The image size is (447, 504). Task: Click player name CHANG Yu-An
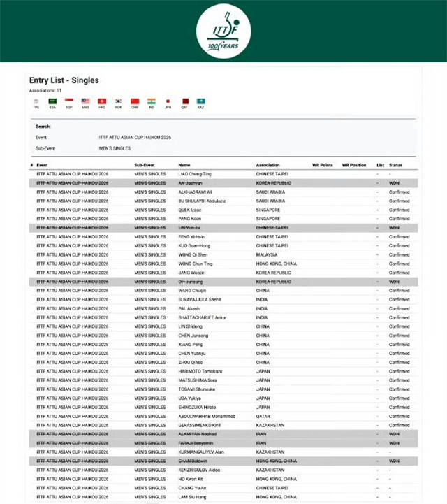192,488
